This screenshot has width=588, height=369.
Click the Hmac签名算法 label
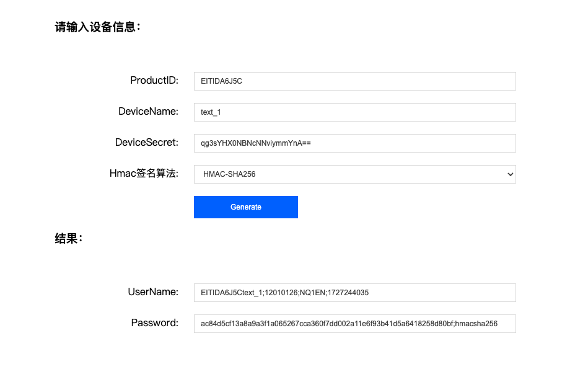click(144, 174)
